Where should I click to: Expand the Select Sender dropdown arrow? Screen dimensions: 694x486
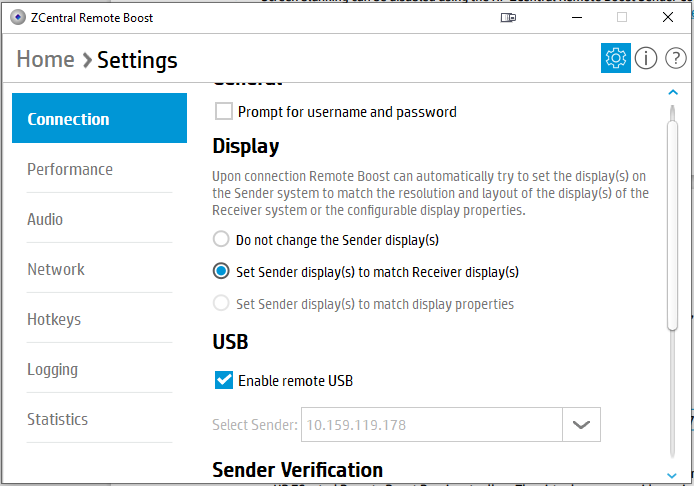pos(581,424)
